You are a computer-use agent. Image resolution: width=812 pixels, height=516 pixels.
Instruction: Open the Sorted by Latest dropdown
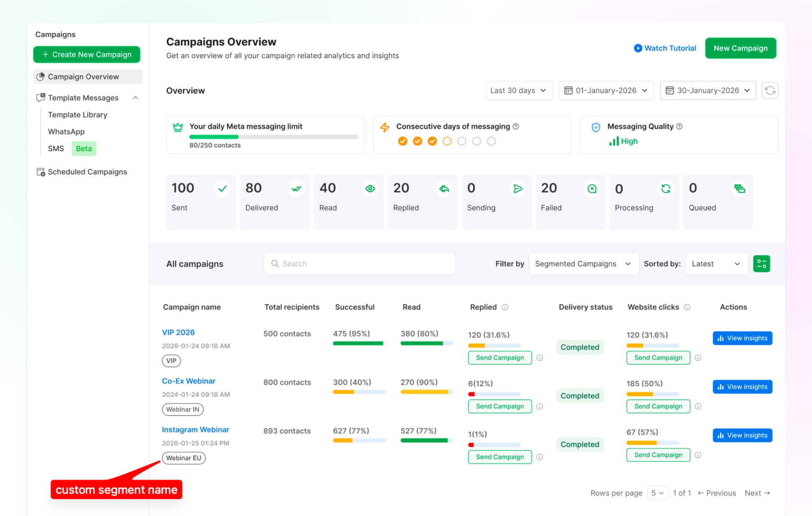point(717,264)
